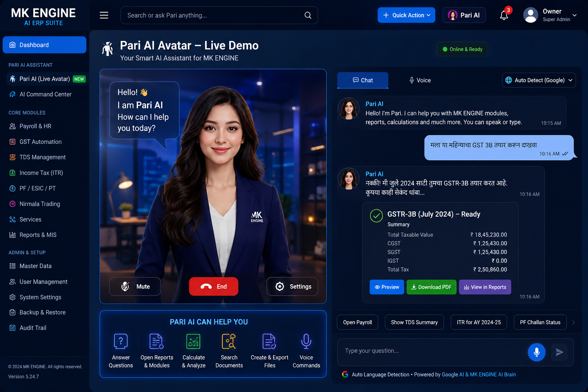The image size is (588, 392).
Task: Switch to the Voice tab
Action: (x=420, y=80)
